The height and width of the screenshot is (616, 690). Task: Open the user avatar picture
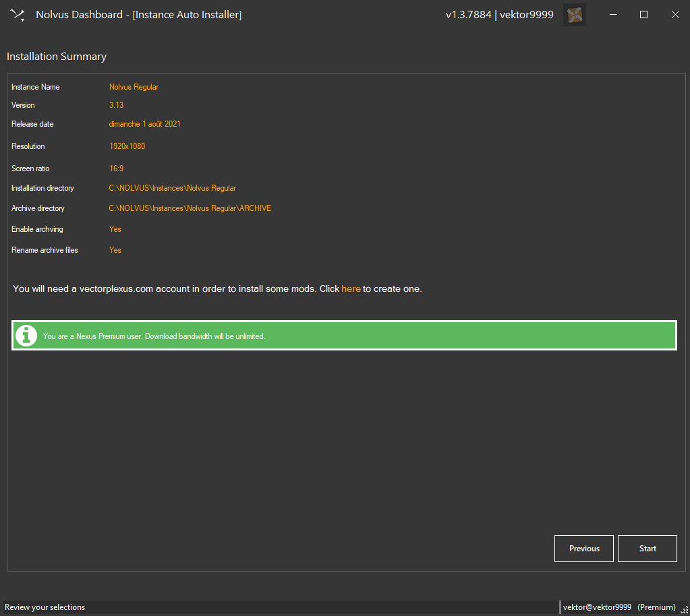coord(574,15)
